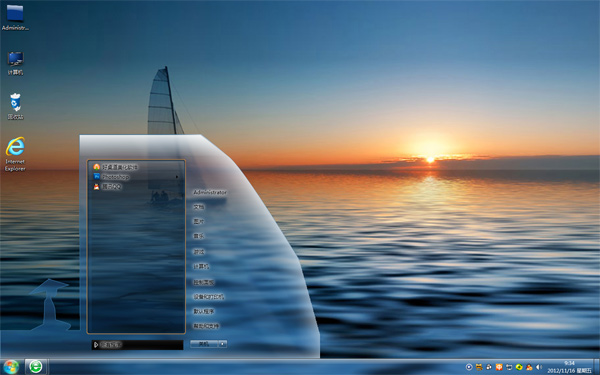Launch the orange-icon program at start menu top
The height and width of the screenshot is (375, 600).
click(115, 167)
